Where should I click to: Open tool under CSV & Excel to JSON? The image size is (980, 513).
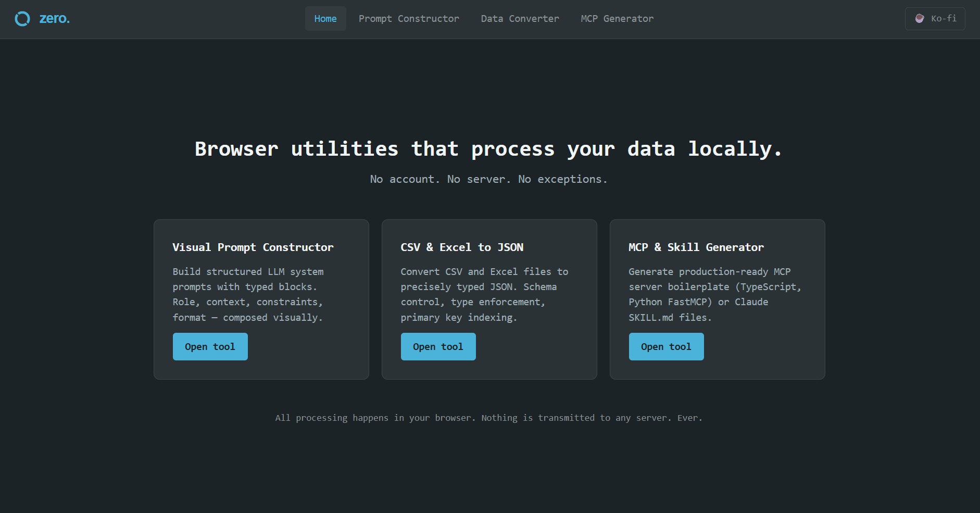click(438, 346)
